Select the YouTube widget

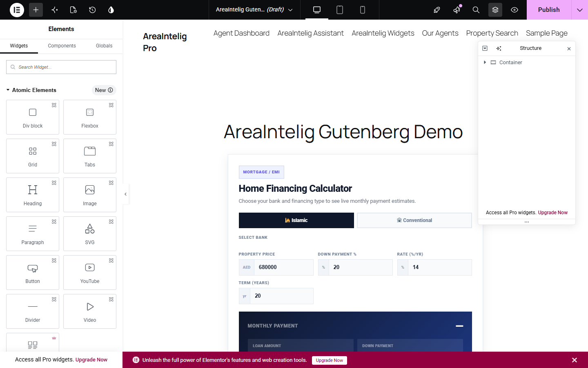(90, 272)
